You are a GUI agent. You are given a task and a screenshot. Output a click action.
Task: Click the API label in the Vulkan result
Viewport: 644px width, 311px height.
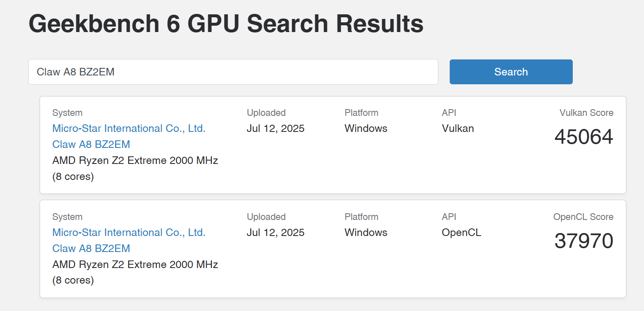[449, 113]
